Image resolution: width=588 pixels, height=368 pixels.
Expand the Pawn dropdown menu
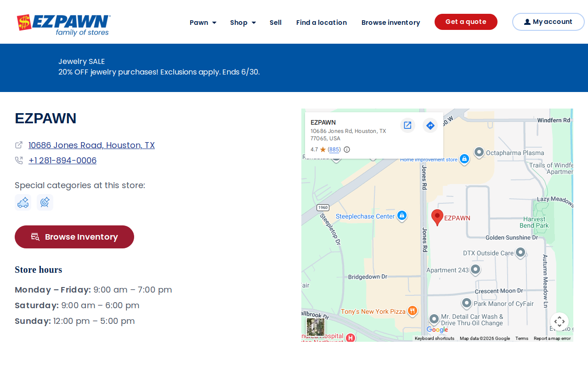pyautogui.click(x=203, y=22)
